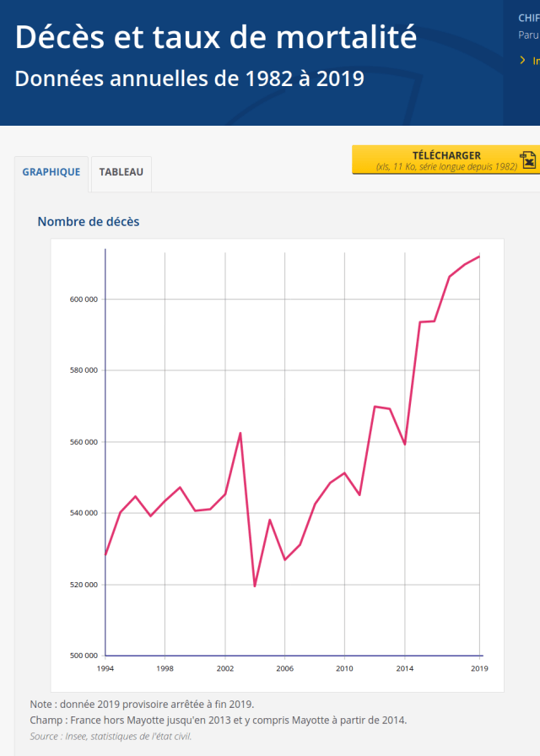
Task: Click the 'Décès et taux de mortalité' heading
Action: [x=216, y=36]
